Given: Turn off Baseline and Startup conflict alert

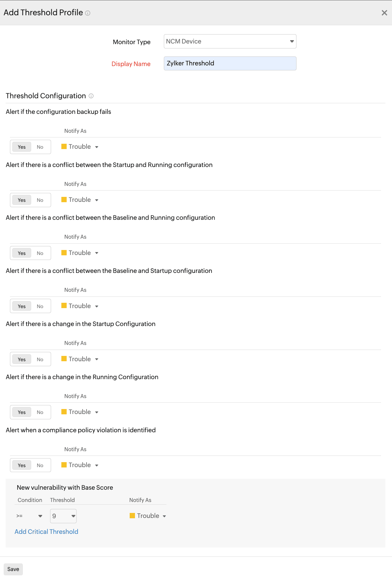Looking at the screenshot, I should pyautogui.click(x=40, y=306).
